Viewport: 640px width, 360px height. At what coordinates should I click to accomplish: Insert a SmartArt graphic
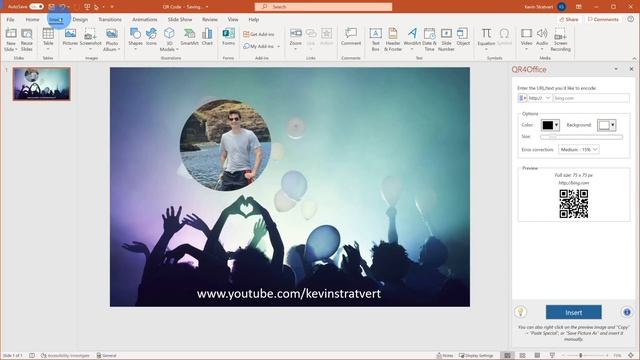point(189,37)
